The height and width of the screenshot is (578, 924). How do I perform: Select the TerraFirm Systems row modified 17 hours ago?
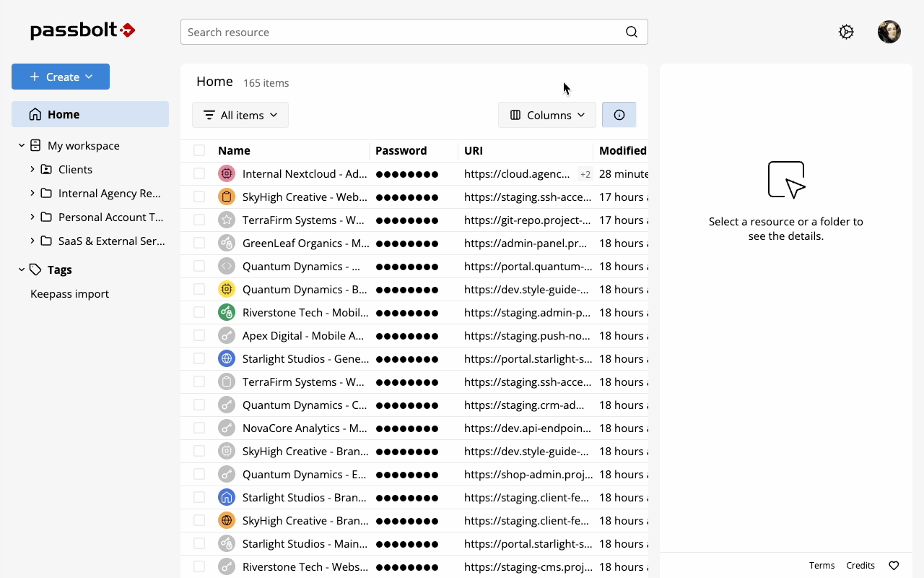[414, 220]
